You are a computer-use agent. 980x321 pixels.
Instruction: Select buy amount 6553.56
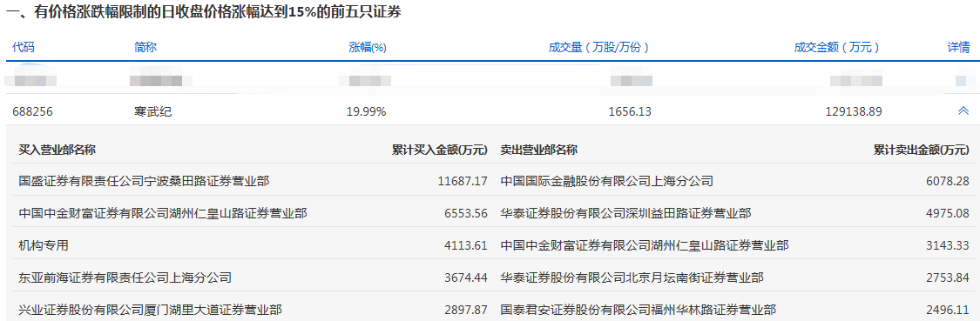click(x=466, y=213)
